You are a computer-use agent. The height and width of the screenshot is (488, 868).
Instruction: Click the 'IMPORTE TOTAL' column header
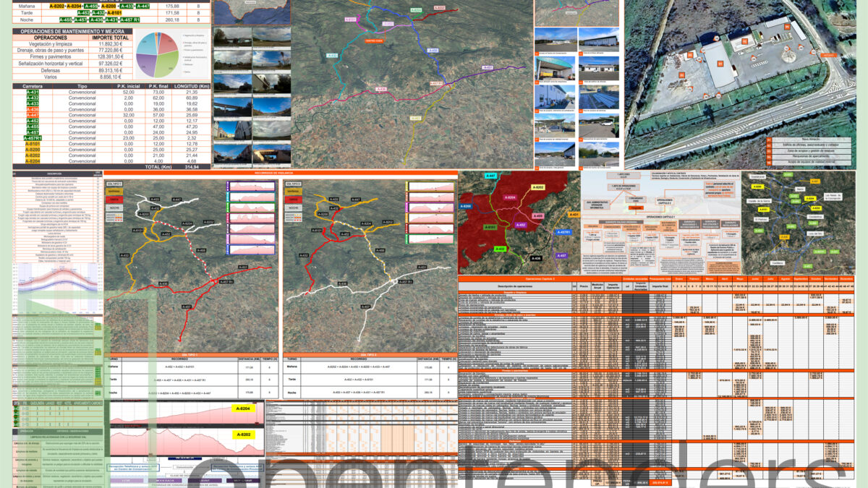coord(111,38)
